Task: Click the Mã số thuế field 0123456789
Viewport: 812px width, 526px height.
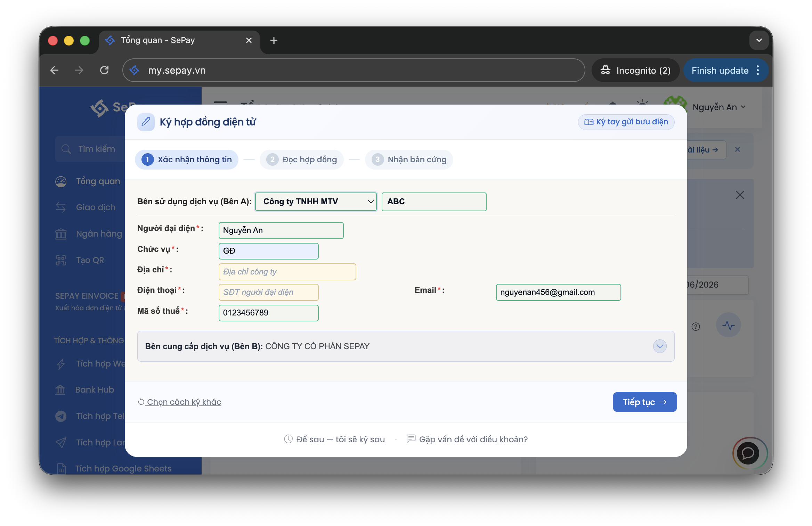Action: (x=268, y=313)
